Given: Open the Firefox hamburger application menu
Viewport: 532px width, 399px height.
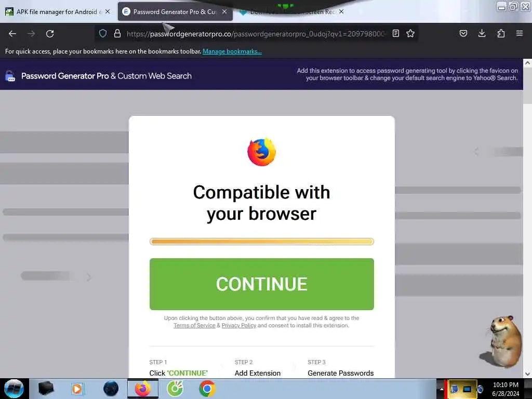Looking at the screenshot, I should [520, 33].
